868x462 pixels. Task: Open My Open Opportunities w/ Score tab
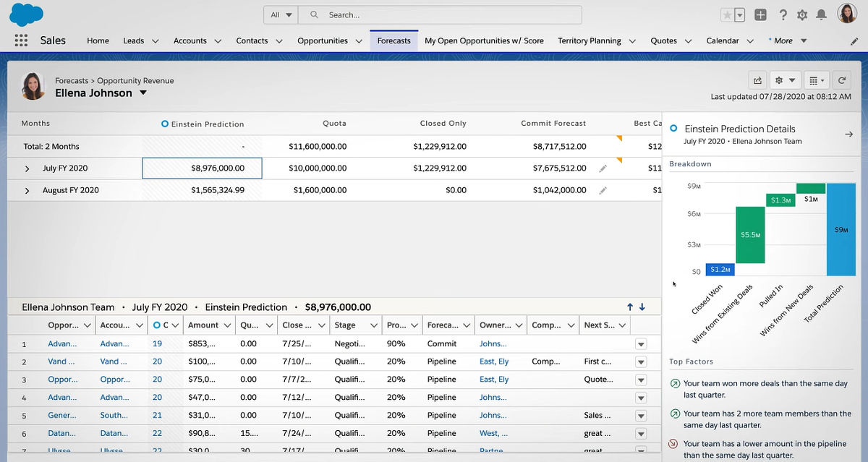pyautogui.click(x=484, y=41)
